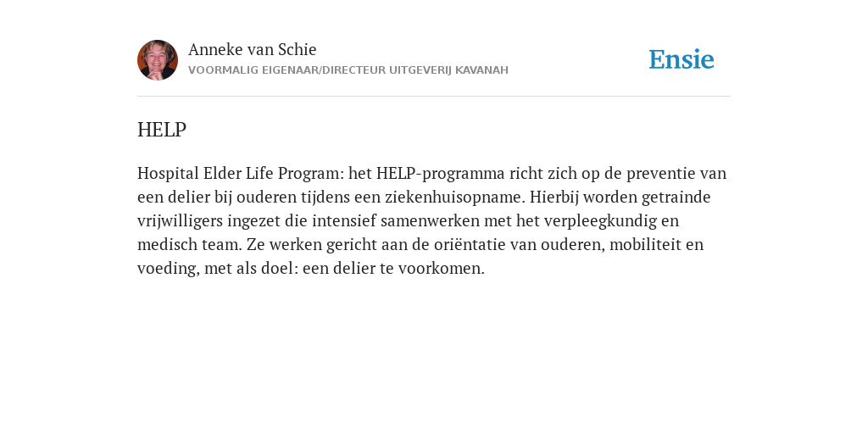Click the subtitle Voormalig eigenaar/directeur Uitgeverij Kavanah
868x434 pixels.
coord(348,70)
